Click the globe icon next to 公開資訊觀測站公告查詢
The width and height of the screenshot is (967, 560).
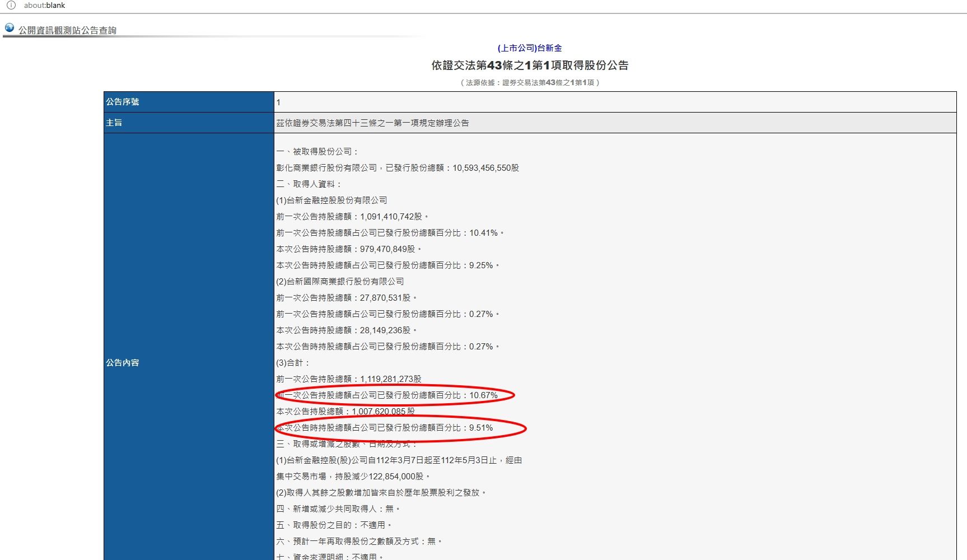point(10,27)
